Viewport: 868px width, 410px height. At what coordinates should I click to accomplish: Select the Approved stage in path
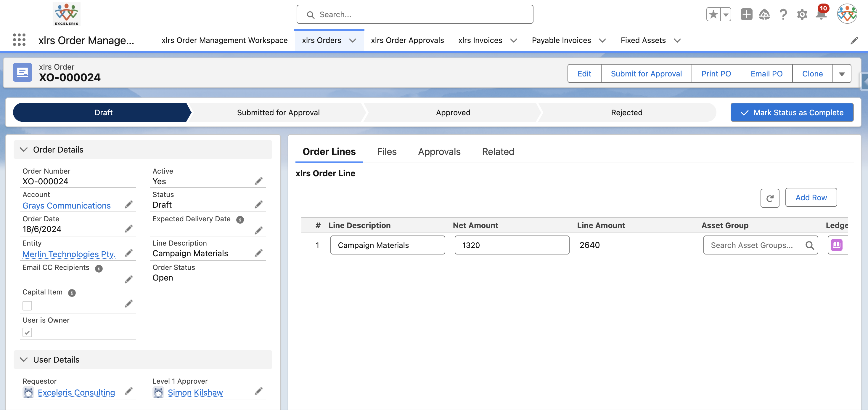coord(453,113)
